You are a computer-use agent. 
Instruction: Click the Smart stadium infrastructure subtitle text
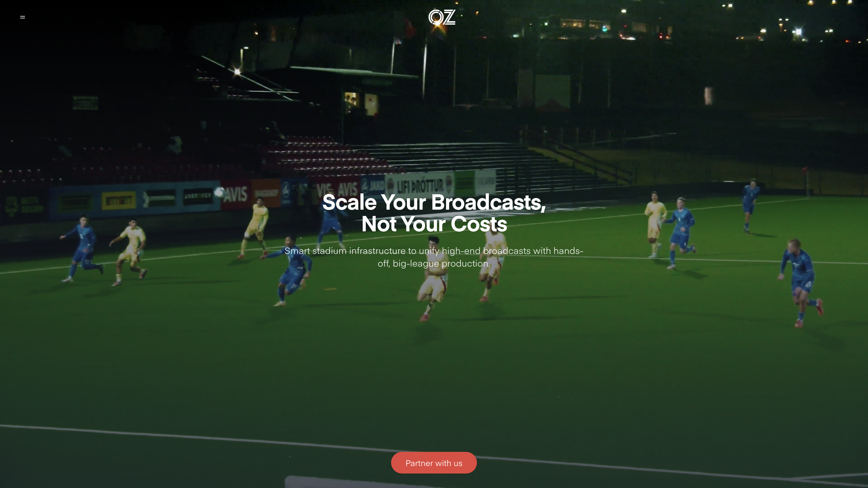pyautogui.click(x=434, y=257)
